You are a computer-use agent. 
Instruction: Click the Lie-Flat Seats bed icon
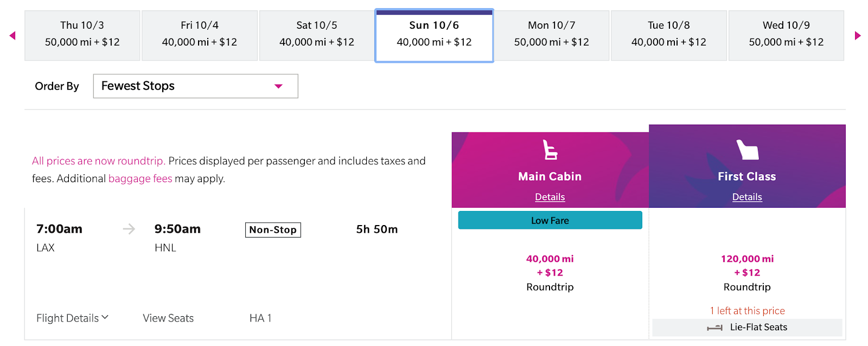coord(714,328)
